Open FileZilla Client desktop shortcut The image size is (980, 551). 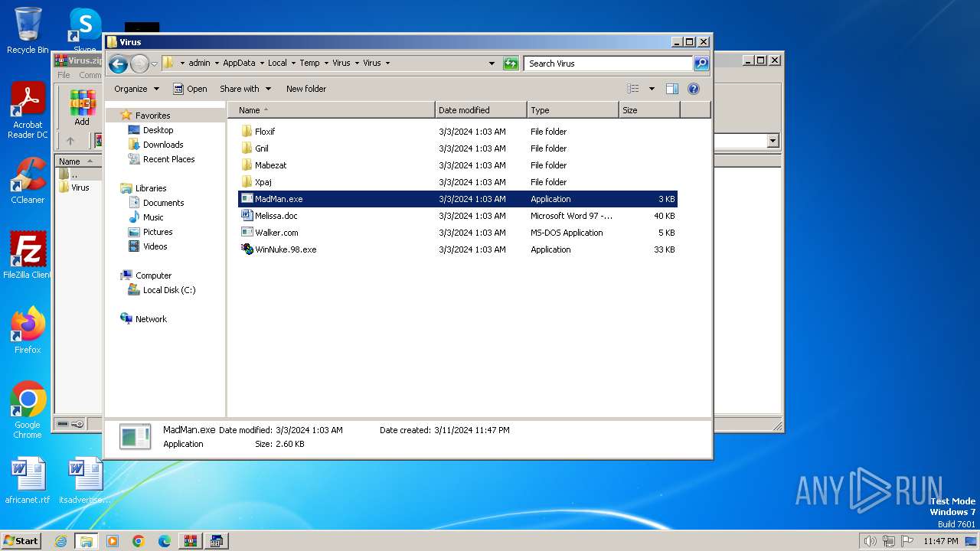tap(28, 255)
